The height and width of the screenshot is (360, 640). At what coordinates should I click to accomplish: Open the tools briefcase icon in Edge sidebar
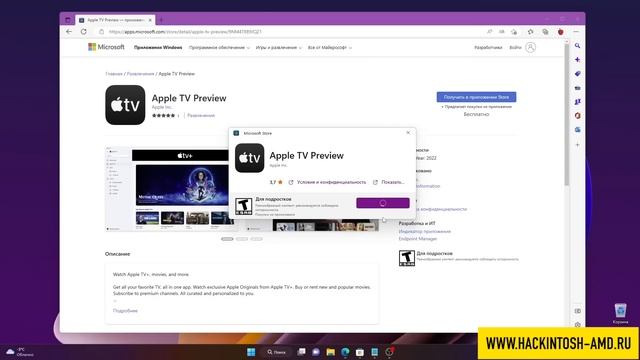(578, 88)
